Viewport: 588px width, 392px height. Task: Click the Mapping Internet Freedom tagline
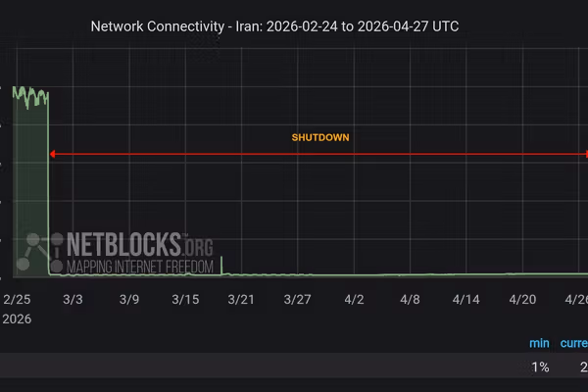(x=125, y=265)
